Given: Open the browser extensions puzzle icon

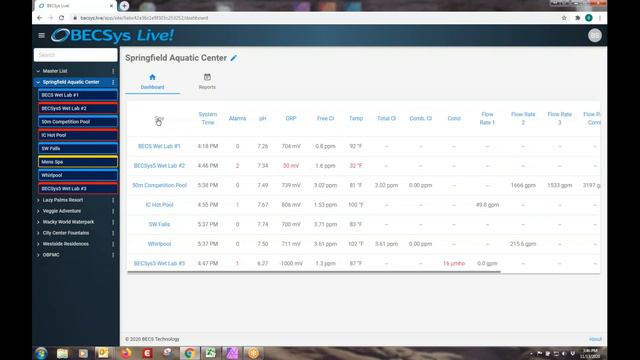Looking at the screenshot, I should [578, 18].
